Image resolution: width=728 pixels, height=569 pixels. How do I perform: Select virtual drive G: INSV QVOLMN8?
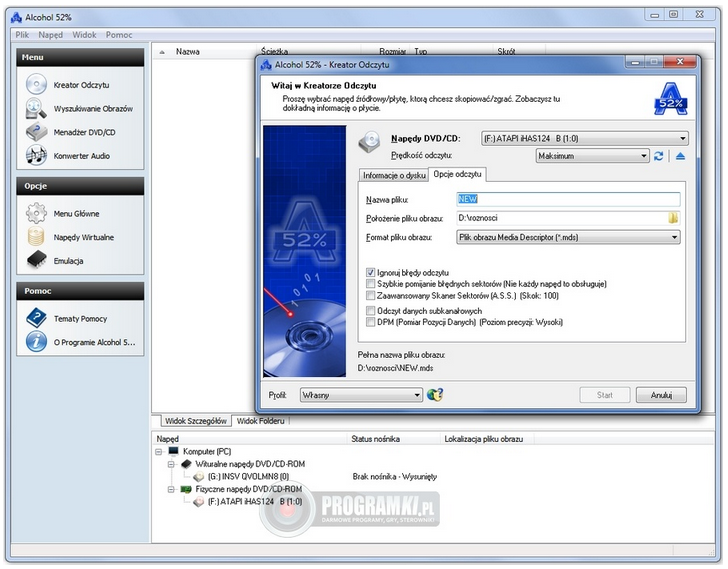(x=248, y=476)
